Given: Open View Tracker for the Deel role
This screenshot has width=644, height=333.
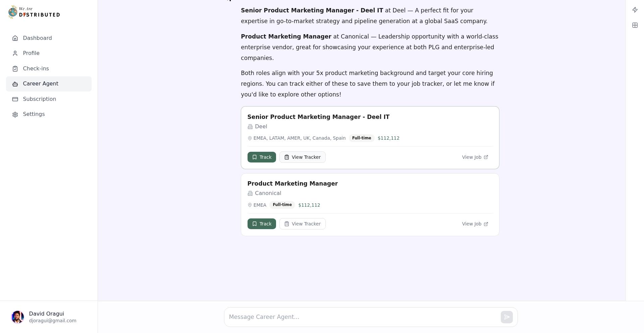Looking at the screenshot, I should coord(302,157).
